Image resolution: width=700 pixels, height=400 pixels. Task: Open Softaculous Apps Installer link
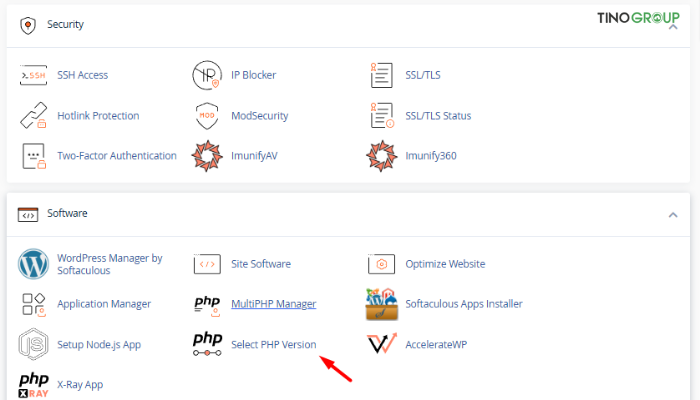(x=464, y=304)
